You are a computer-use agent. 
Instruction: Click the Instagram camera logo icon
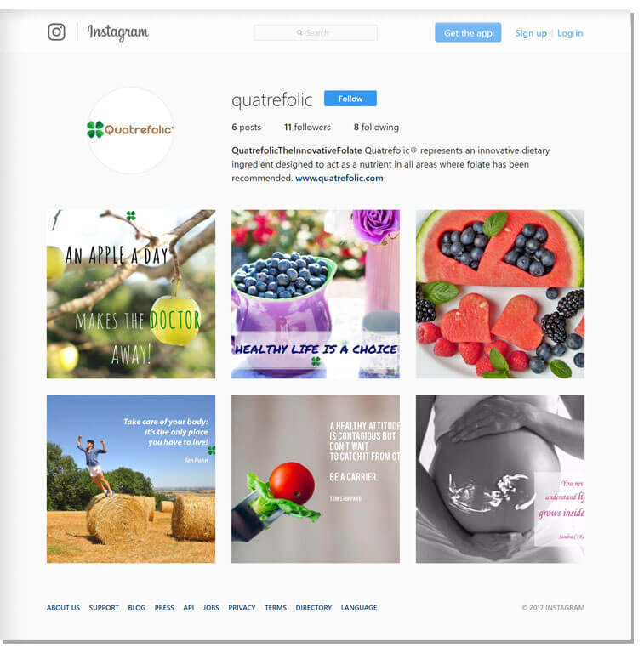56,32
